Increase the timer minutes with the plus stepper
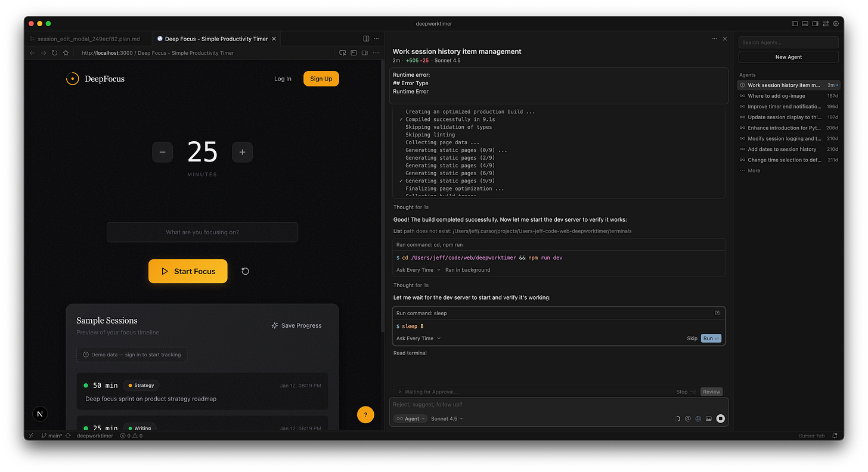Screen dimensions: 868x472 point(242,152)
